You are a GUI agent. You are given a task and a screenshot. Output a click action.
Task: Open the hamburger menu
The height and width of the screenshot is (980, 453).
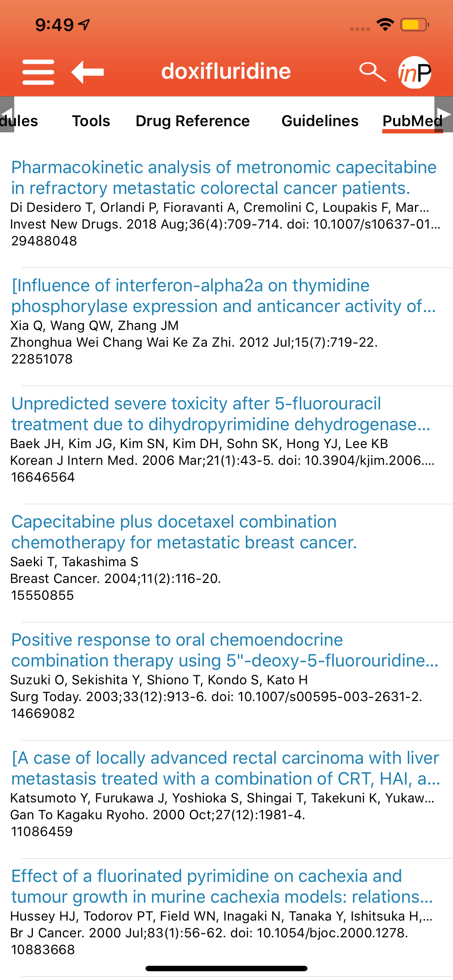(x=38, y=72)
